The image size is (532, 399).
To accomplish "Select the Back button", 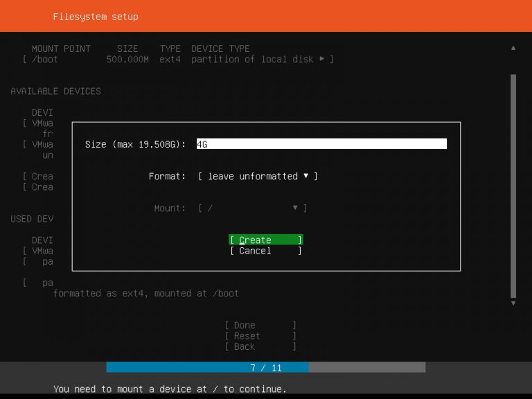I will tap(260, 346).
